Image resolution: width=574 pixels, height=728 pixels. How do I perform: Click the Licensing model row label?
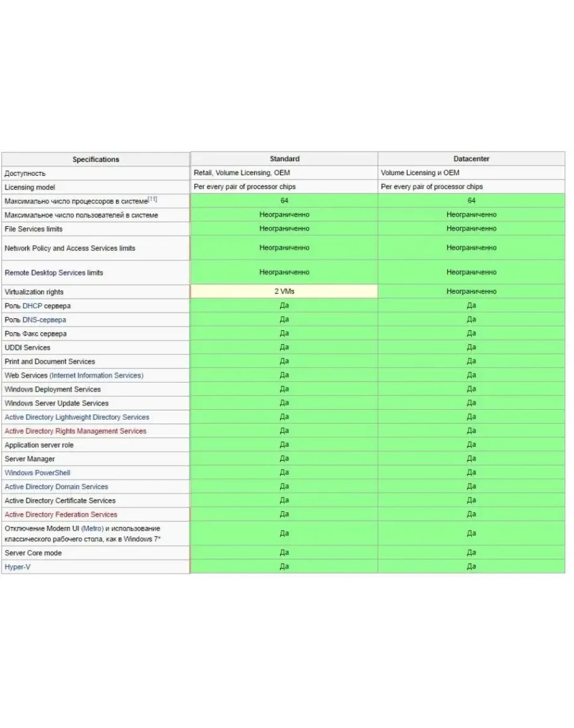click(x=30, y=187)
